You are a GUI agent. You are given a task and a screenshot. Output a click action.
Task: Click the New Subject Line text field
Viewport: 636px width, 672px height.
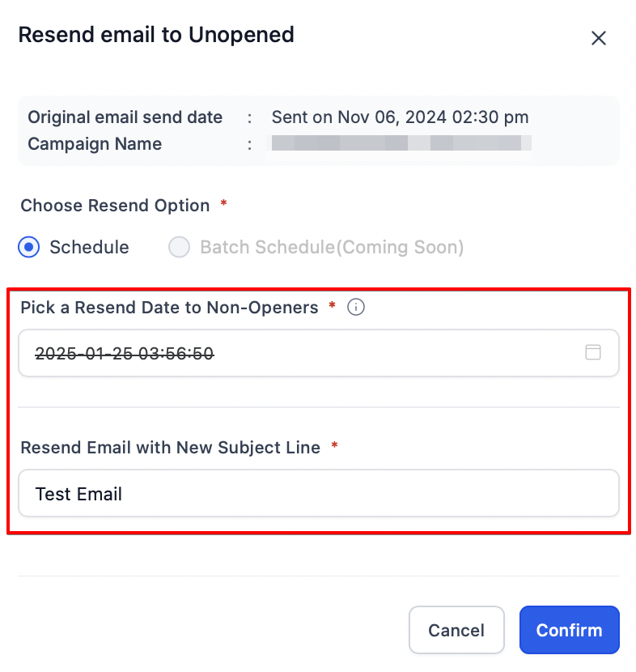[319, 493]
